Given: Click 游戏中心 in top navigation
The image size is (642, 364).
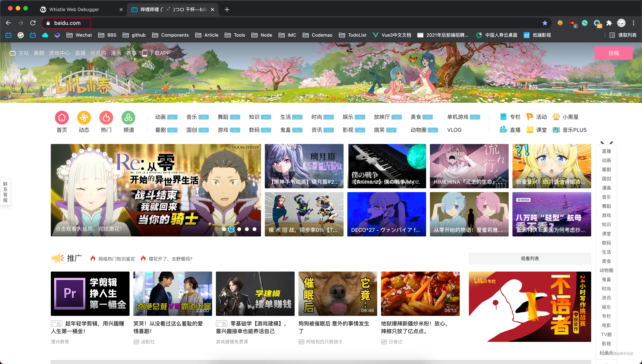Looking at the screenshot, I should (60, 53).
